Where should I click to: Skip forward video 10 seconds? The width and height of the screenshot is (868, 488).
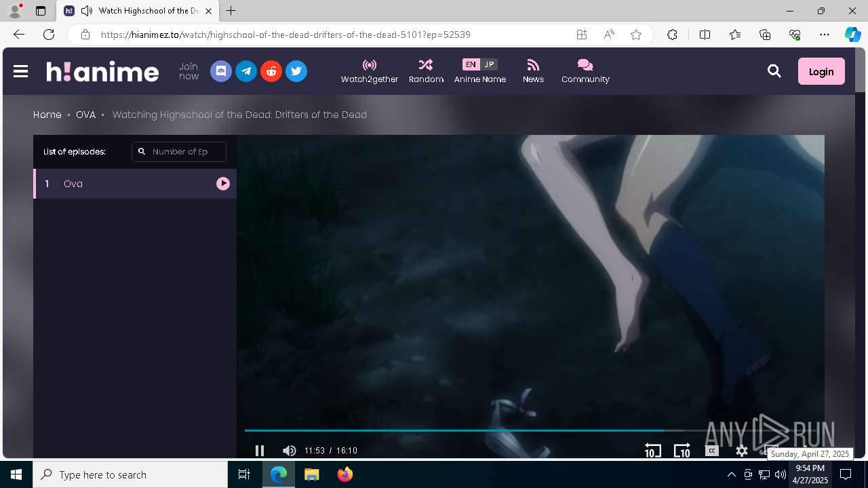click(x=682, y=451)
